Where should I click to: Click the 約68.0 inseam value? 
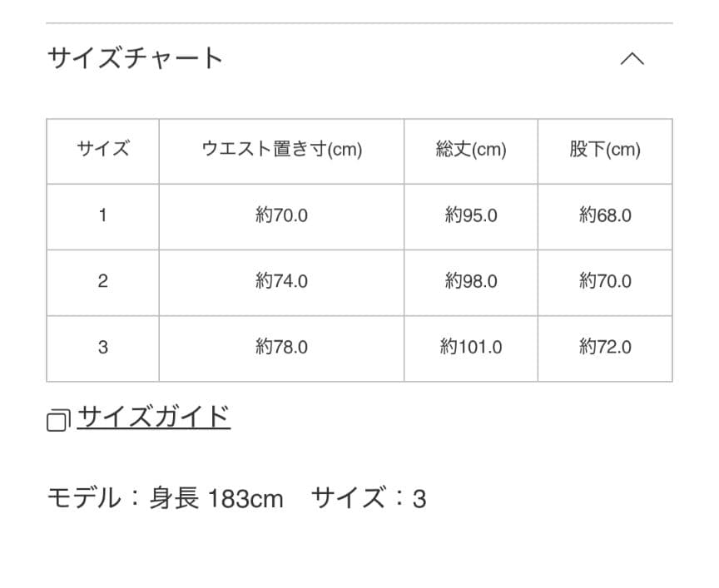point(605,215)
